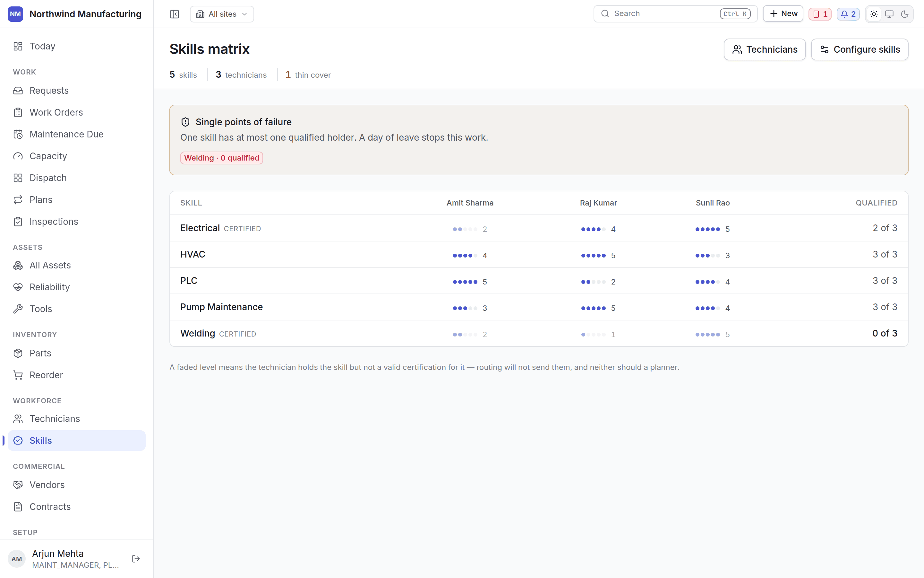This screenshot has height=578, width=924.
Task: Click the Today dashboard icon
Action: [x=18, y=46]
